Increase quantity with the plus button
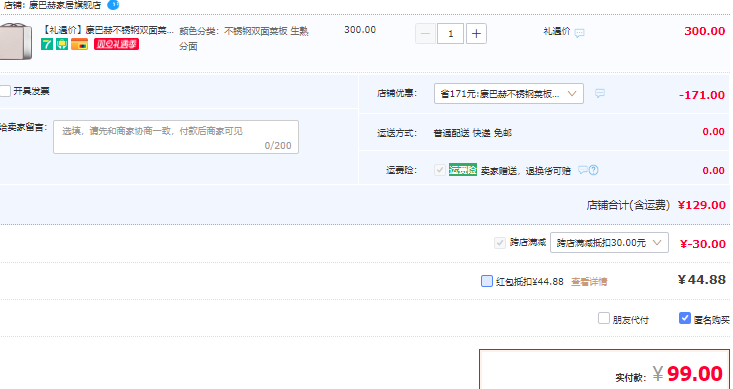733x389 pixels. (476, 34)
